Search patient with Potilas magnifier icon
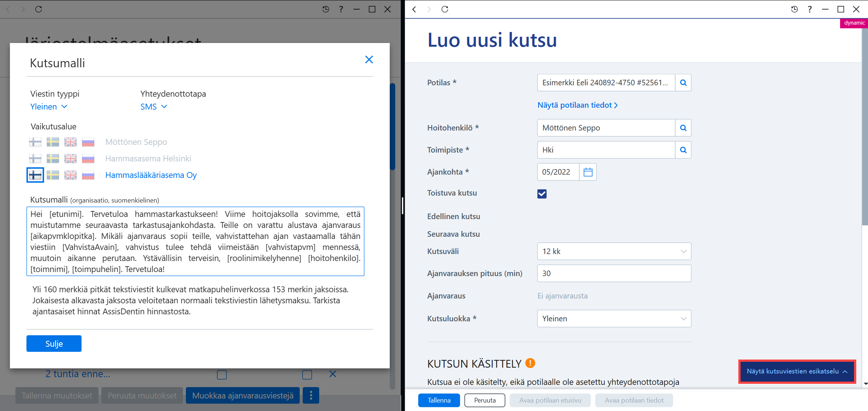Image resolution: width=868 pixels, height=411 pixels. (683, 83)
